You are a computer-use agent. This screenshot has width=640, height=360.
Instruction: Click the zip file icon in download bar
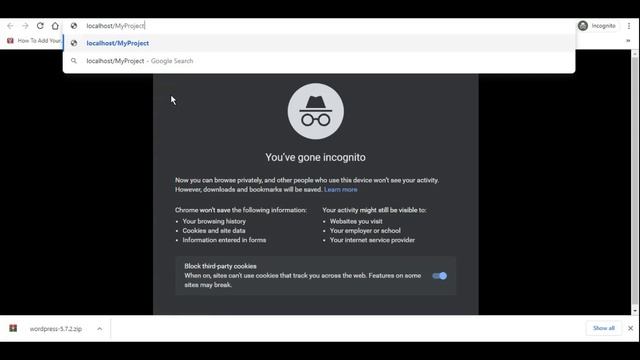[x=13, y=328]
